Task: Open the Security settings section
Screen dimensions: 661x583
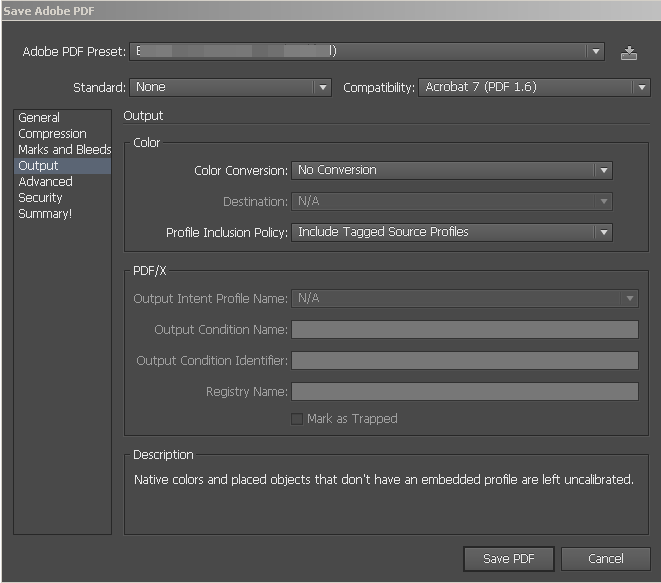Action: pyautogui.click(x=40, y=198)
